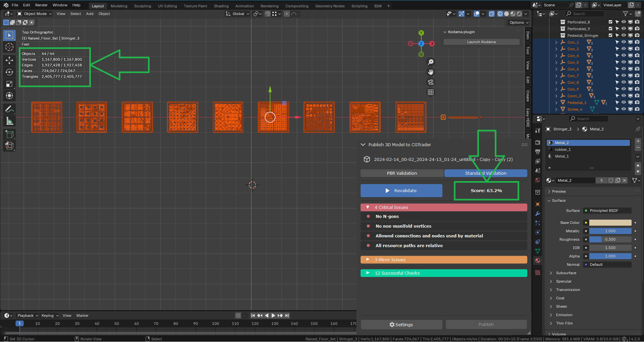Click the Blender logo icon
The image size is (644, 342).
point(6,5)
